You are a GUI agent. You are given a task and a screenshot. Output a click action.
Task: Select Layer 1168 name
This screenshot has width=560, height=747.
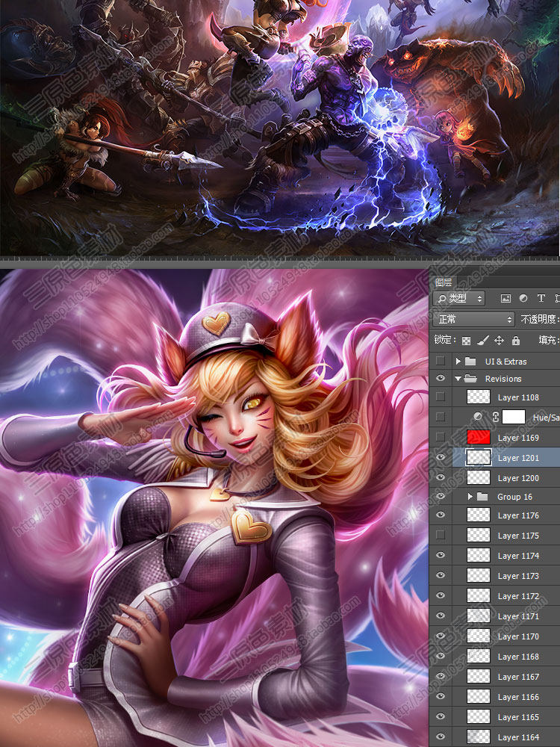point(518,657)
